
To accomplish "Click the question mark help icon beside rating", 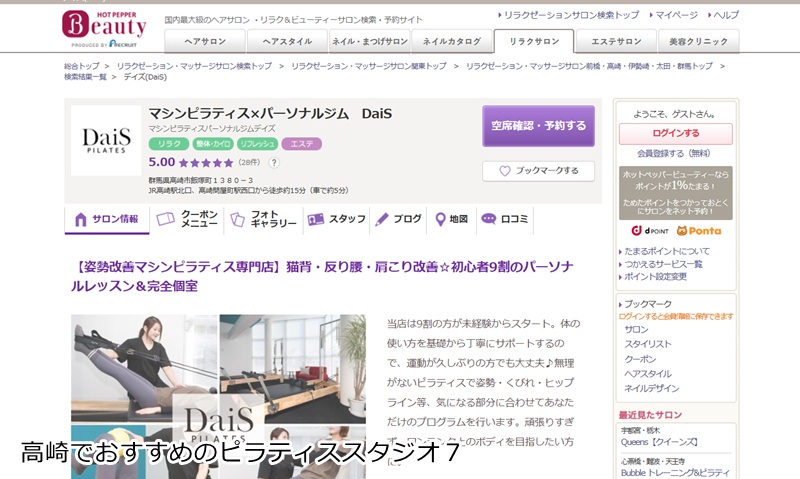I will coord(274,163).
